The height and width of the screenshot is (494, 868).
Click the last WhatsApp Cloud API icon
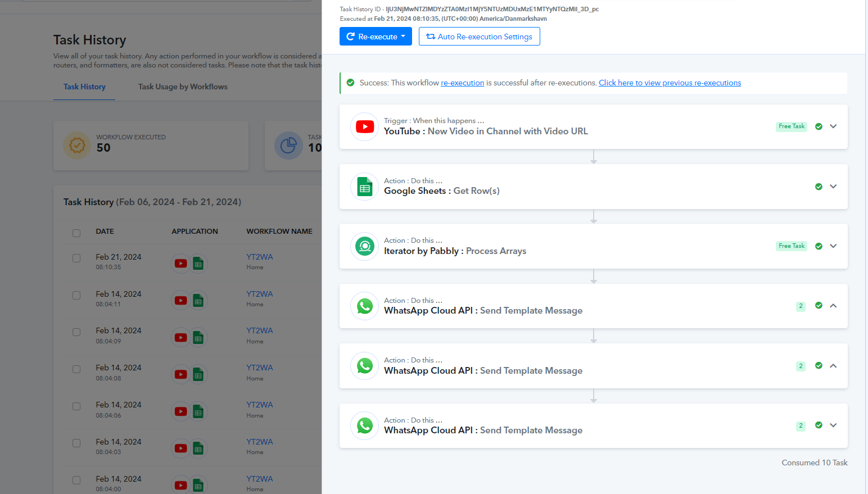tap(364, 426)
